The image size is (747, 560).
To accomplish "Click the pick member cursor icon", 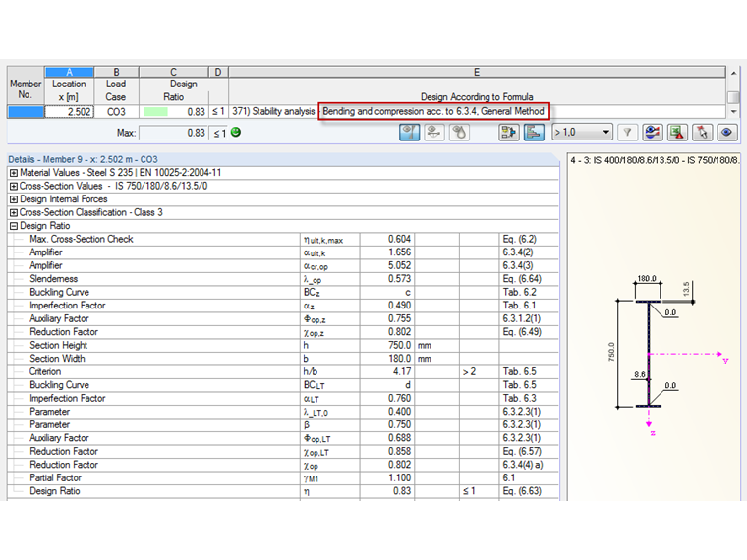I will pyautogui.click(x=702, y=132).
